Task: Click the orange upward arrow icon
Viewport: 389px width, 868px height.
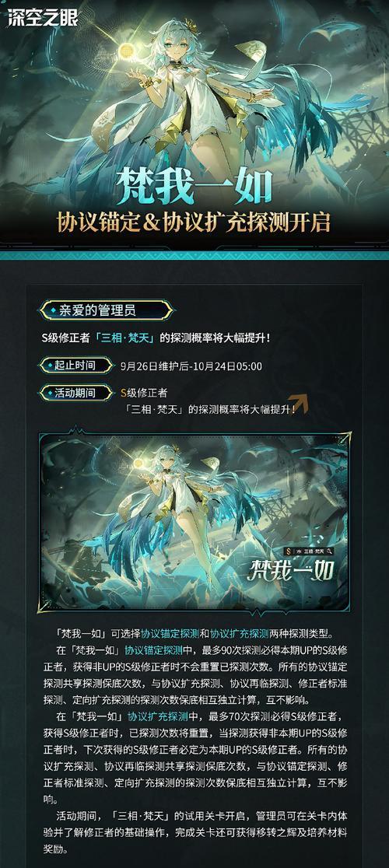Action: pyautogui.click(x=297, y=403)
